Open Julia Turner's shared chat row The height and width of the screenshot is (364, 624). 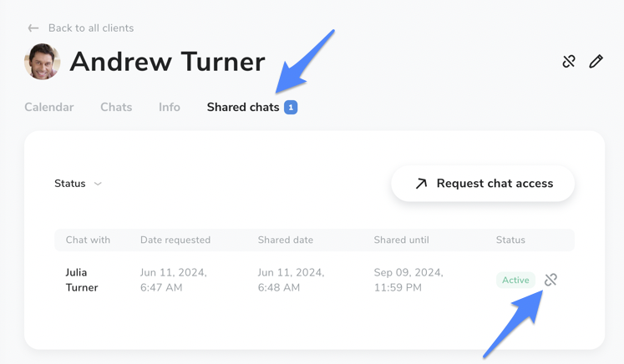pyautogui.click(x=314, y=280)
